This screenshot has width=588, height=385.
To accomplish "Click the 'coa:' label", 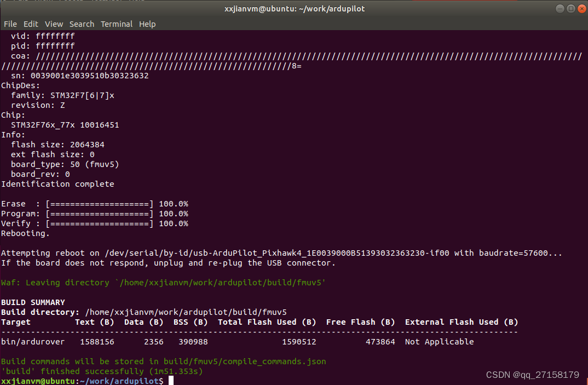I will pyautogui.click(x=21, y=56).
